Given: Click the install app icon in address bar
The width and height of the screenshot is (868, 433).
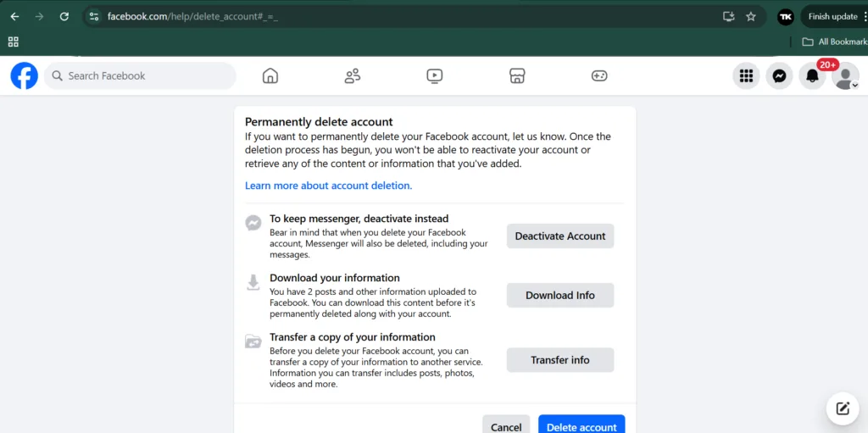Looking at the screenshot, I should [x=728, y=17].
